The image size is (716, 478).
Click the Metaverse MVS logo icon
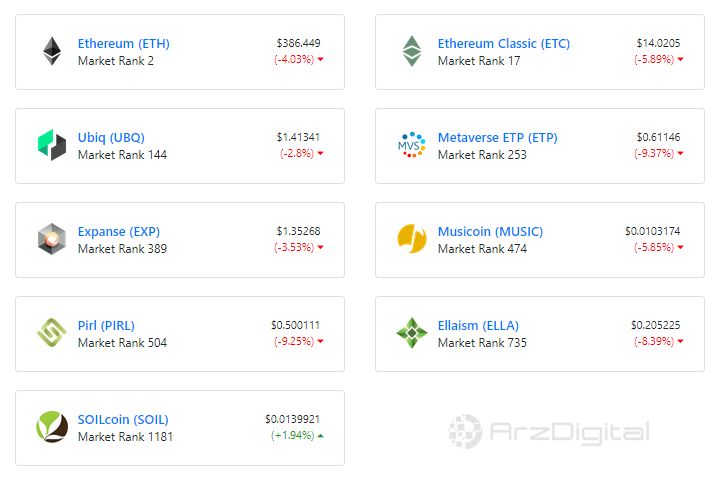click(412, 145)
